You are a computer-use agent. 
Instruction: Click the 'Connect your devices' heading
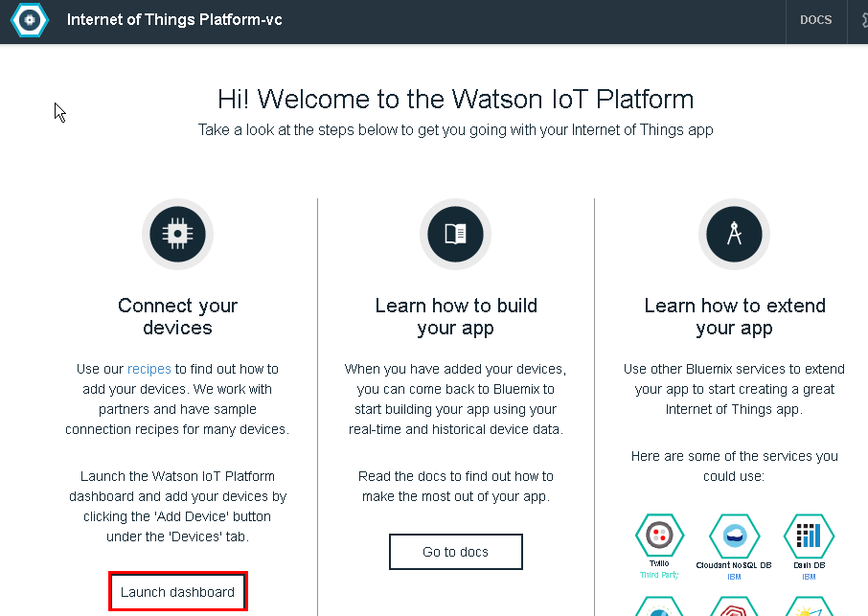177,316
